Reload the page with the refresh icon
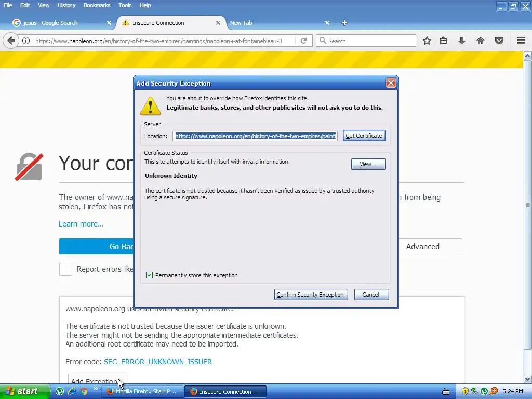The height and width of the screenshot is (399, 532). (303, 41)
